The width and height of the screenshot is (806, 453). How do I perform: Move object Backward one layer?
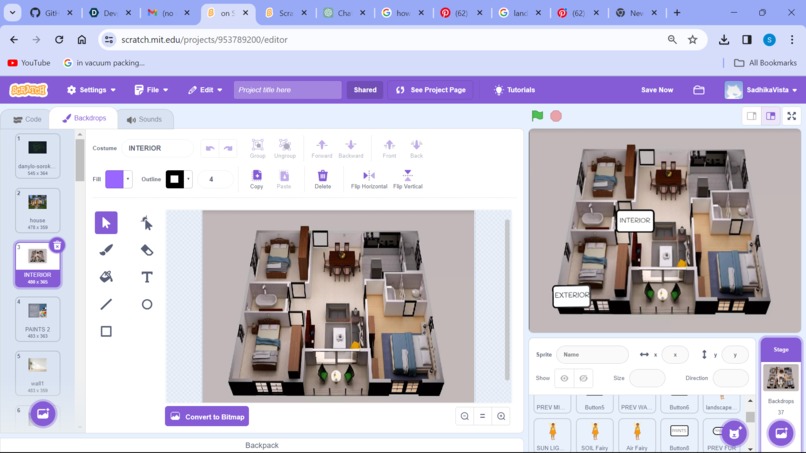[351, 149]
